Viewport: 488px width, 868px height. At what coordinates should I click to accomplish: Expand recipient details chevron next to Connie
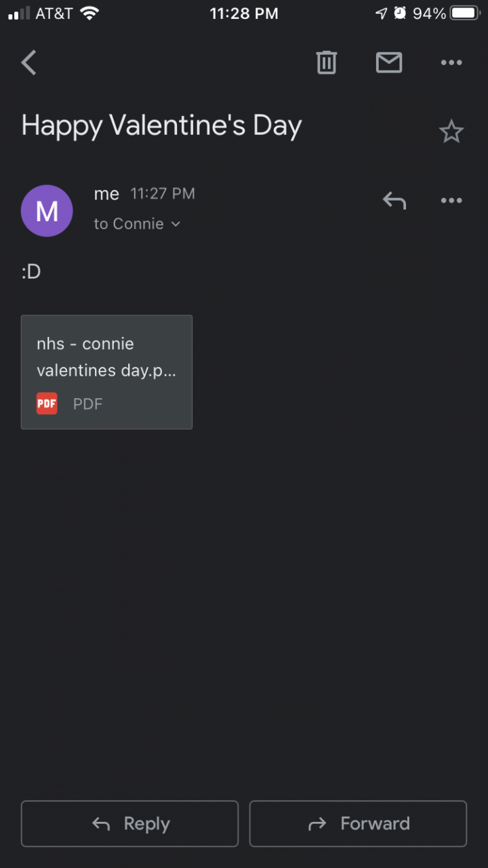pyautogui.click(x=176, y=224)
